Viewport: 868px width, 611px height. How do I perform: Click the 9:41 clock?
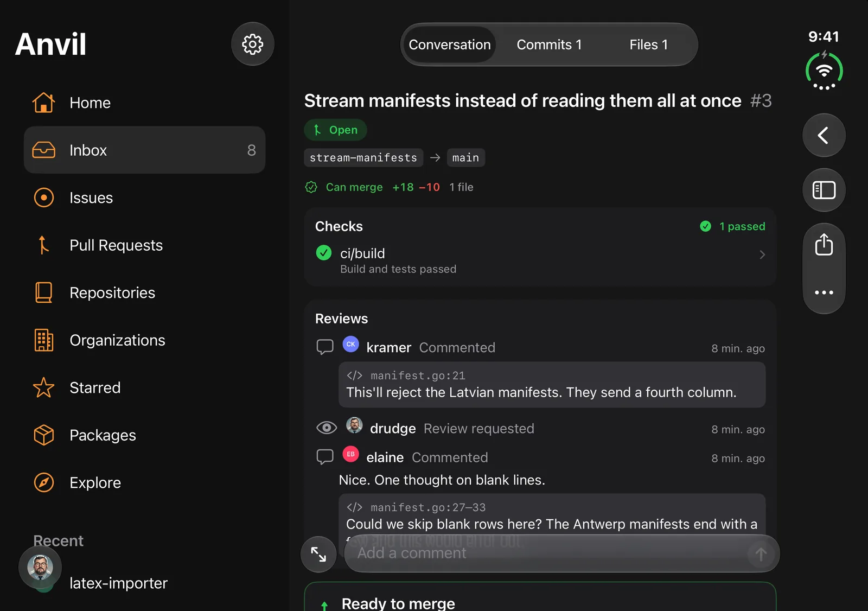point(824,36)
